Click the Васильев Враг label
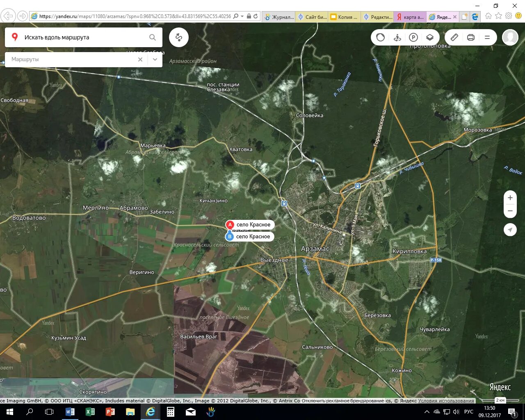The height and width of the screenshot is (420, 525). point(199,336)
